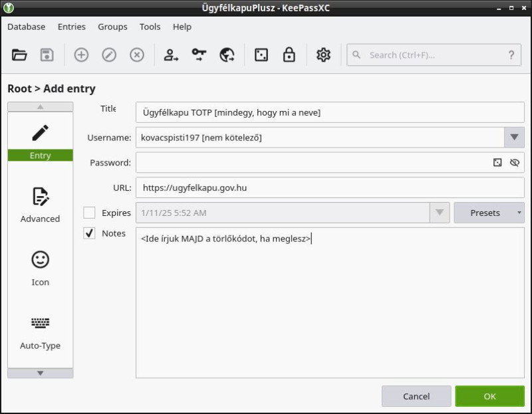This screenshot has height=414, width=532.
Task: Click the KeePassXC logo in title bar
Action: [x=9, y=8]
